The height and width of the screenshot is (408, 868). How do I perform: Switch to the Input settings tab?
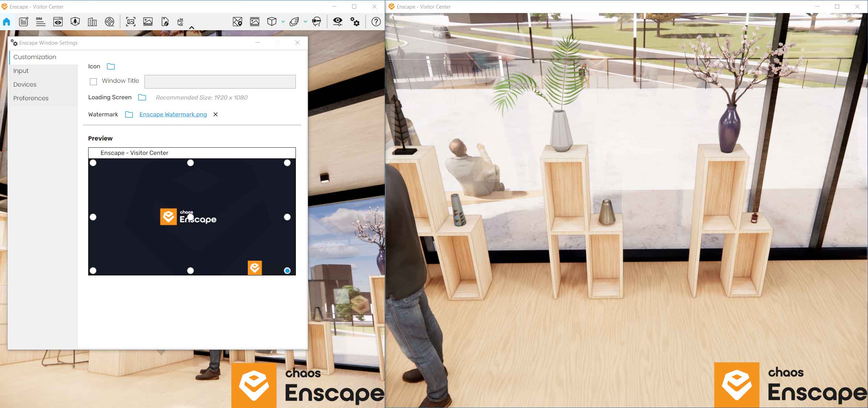21,71
